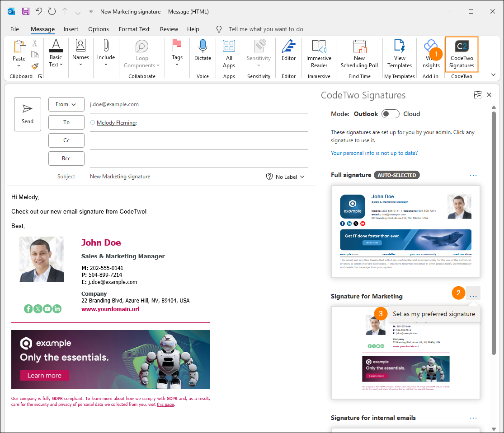Click the Next Item down arrow
504x433 pixels.
(x=78, y=11)
